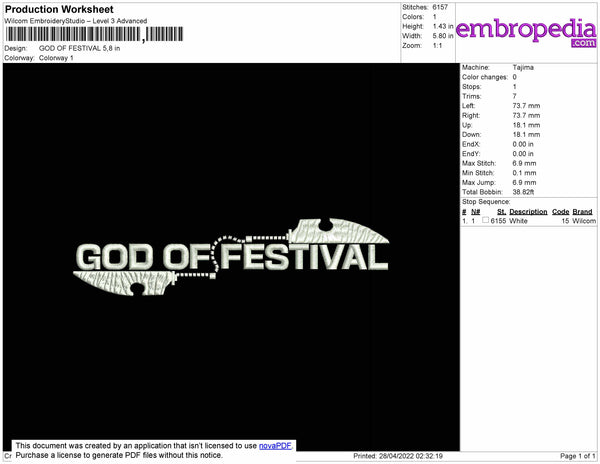Click the N# column header
Viewport: 600px width, 464px height.
[476, 212]
